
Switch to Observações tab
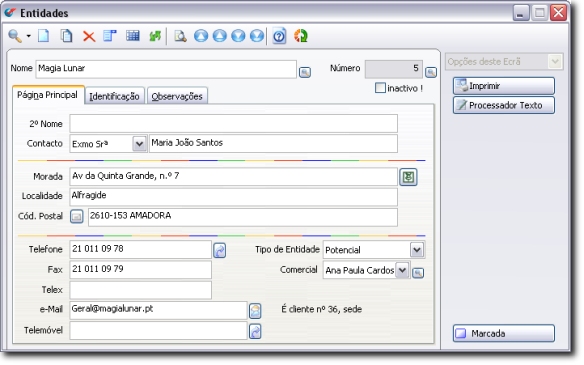[177, 96]
